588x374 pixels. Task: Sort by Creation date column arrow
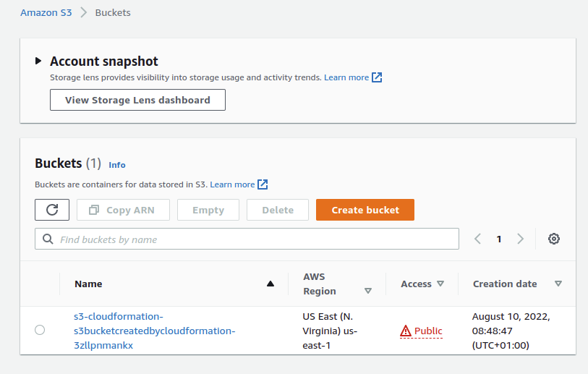coord(558,284)
